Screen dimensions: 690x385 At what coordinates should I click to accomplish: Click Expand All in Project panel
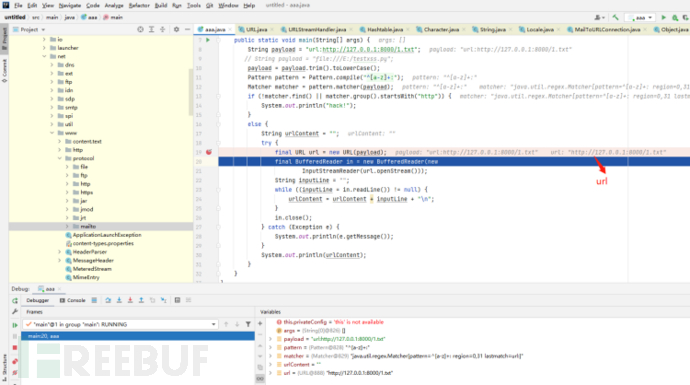click(151, 29)
